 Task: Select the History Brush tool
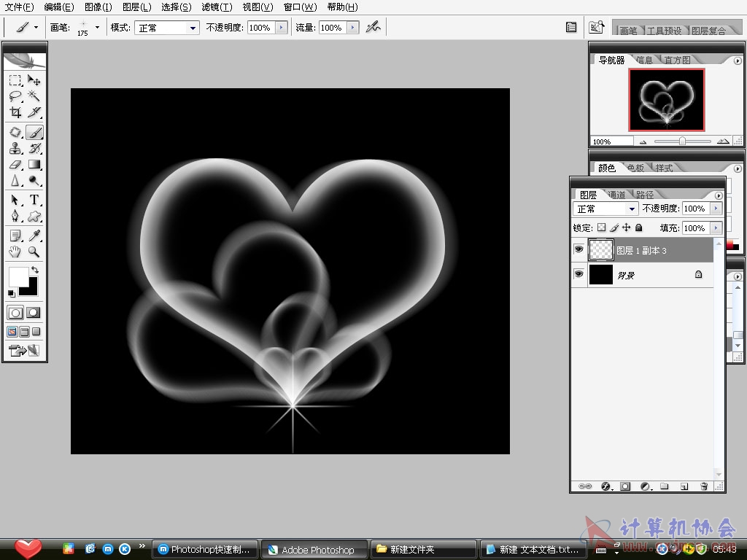pyautogui.click(x=34, y=148)
